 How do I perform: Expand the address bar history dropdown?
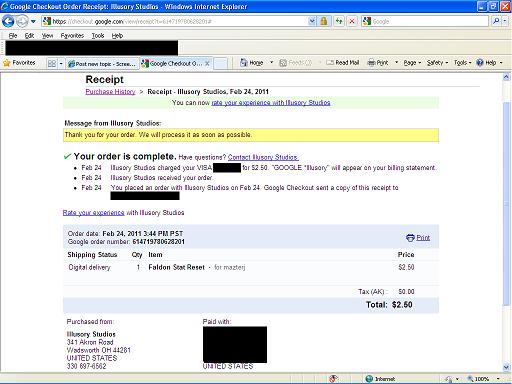coord(312,21)
